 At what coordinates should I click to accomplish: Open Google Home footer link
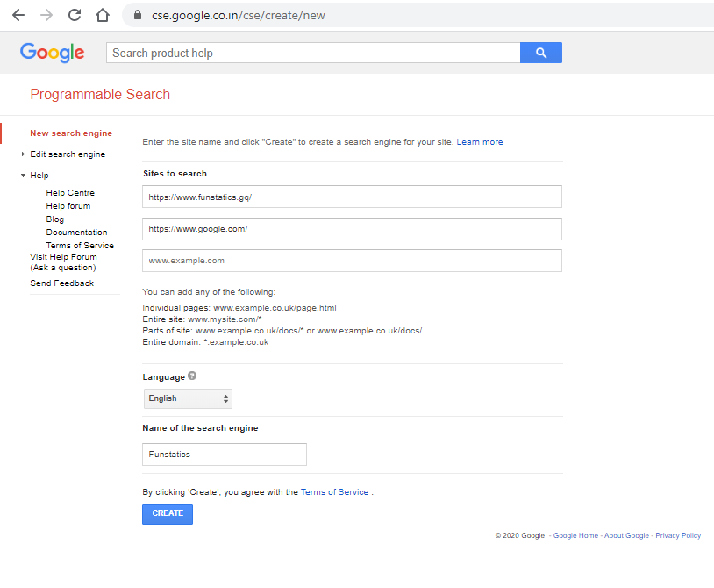pos(575,535)
